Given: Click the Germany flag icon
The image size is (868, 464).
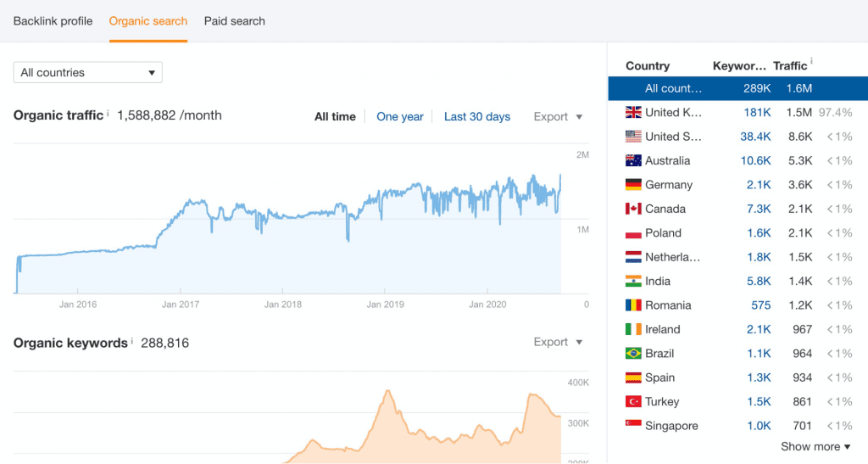Looking at the screenshot, I should (x=633, y=184).
